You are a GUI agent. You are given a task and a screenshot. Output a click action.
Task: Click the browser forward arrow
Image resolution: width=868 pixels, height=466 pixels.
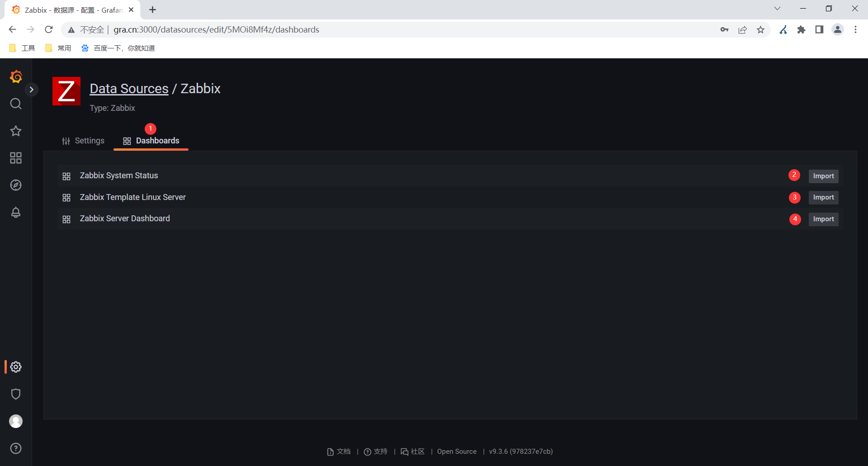click(x=30, y=29)
